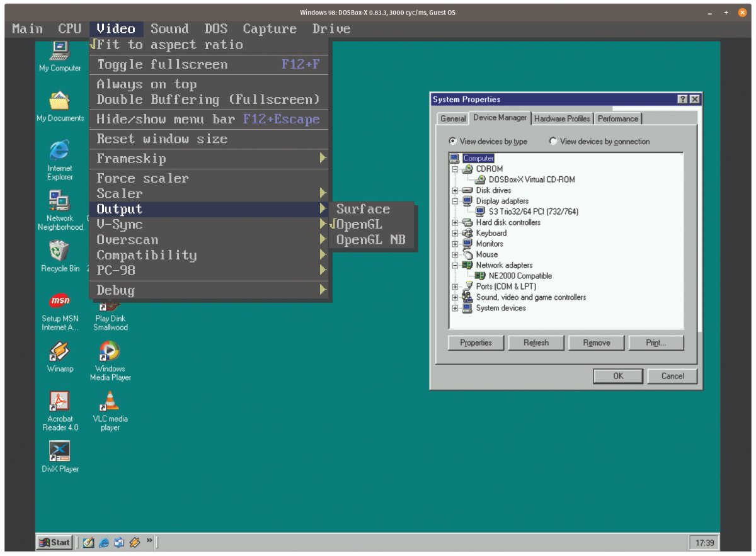Open the Sound menu
Image resolution: width=756 pixels, height=556 pixels.
(x=169, y=29)
